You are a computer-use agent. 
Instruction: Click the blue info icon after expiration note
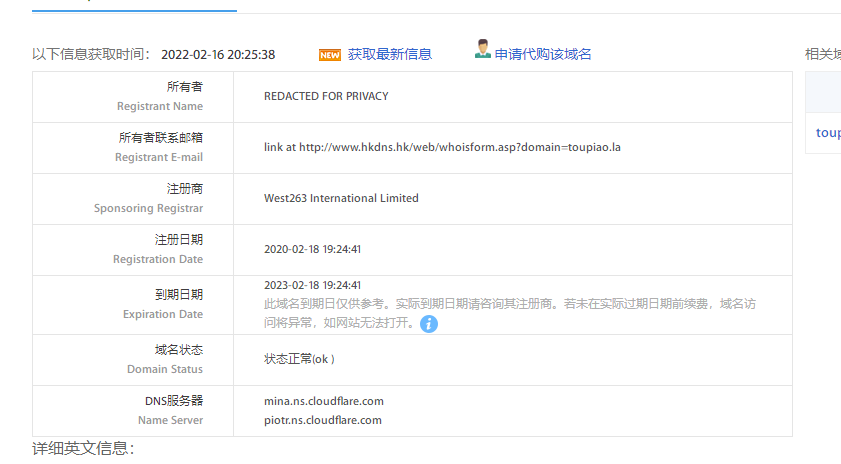[429, 324]
